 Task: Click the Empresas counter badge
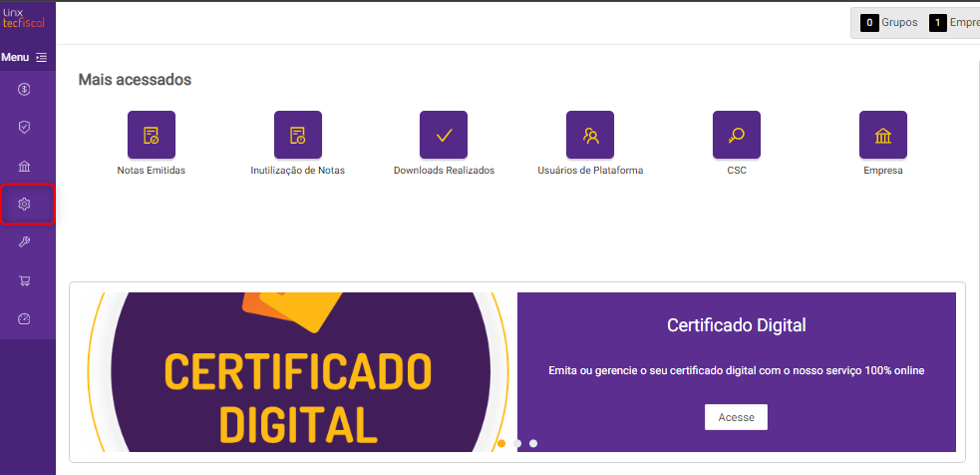937,23
